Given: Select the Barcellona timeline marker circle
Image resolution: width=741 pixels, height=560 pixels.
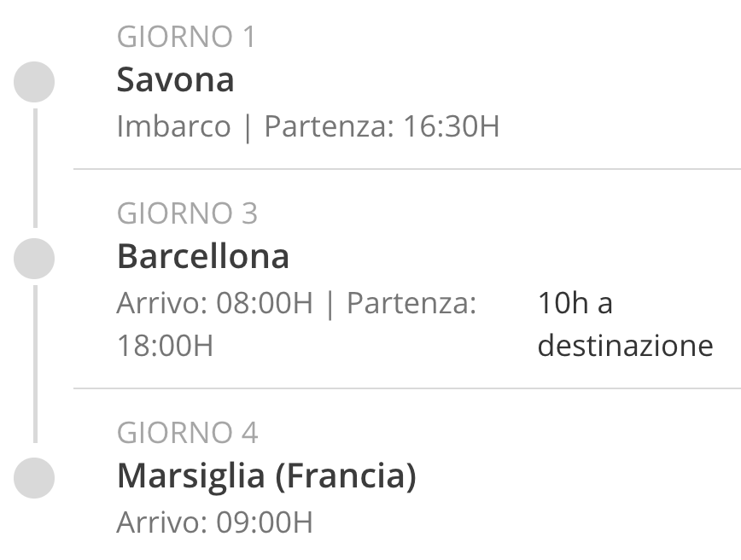Looking at the screenshot, I should 34,259.
